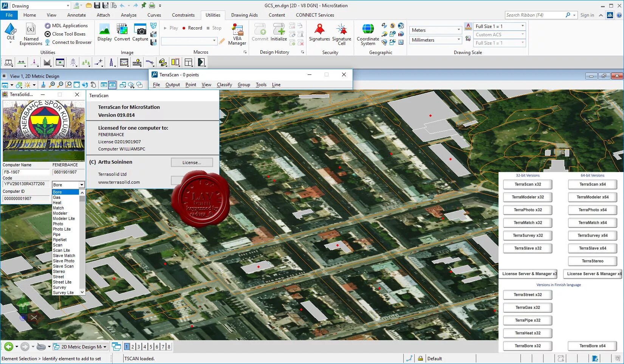Click the lock icon in status bar

(x=420, y=358)
